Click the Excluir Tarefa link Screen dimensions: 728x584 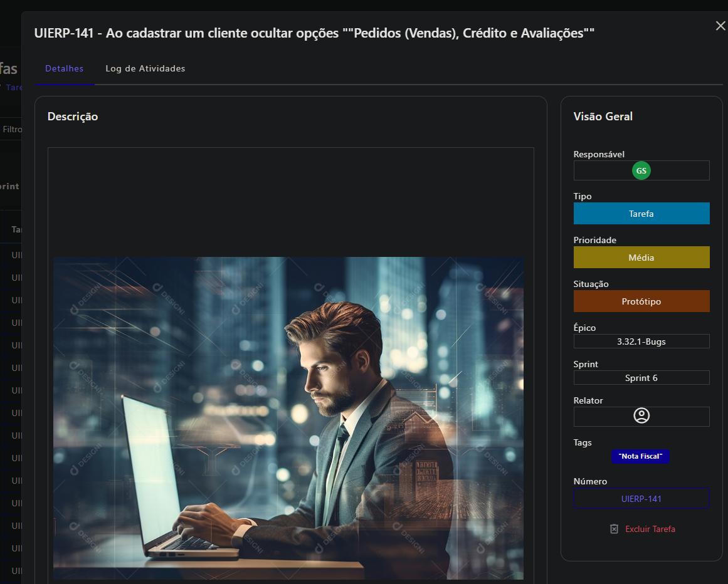(x=650, y=529)
